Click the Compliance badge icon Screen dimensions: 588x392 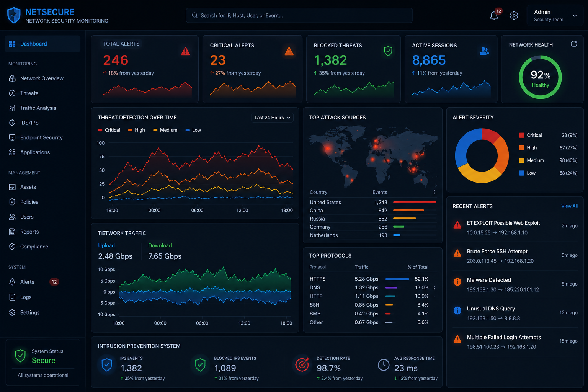pos(12,247)
